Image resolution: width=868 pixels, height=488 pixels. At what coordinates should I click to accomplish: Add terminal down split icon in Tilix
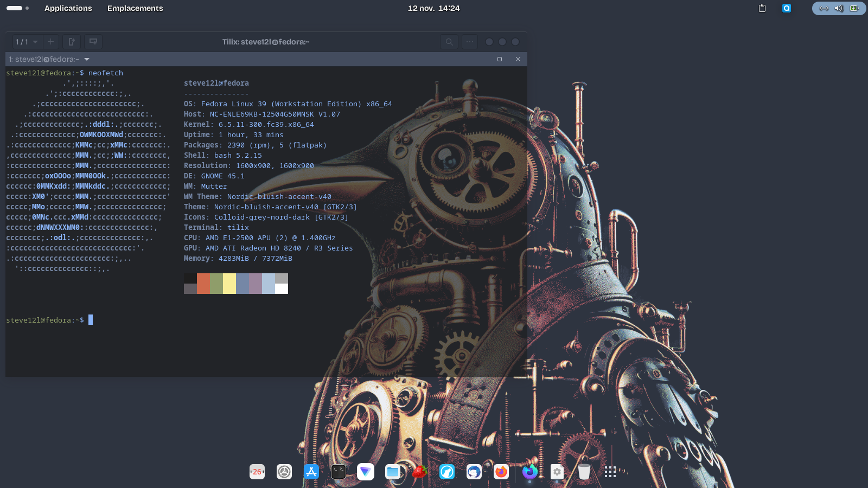coord(93,42)
